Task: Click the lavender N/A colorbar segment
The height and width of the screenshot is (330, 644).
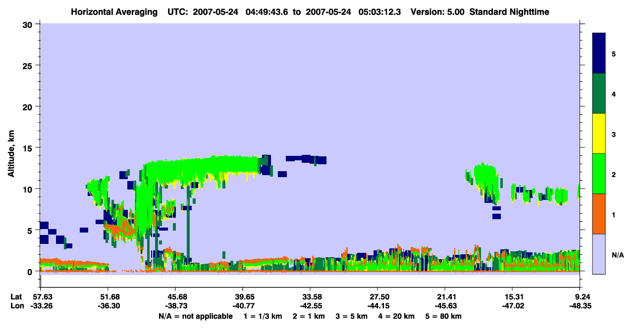Action: point(599,254)
